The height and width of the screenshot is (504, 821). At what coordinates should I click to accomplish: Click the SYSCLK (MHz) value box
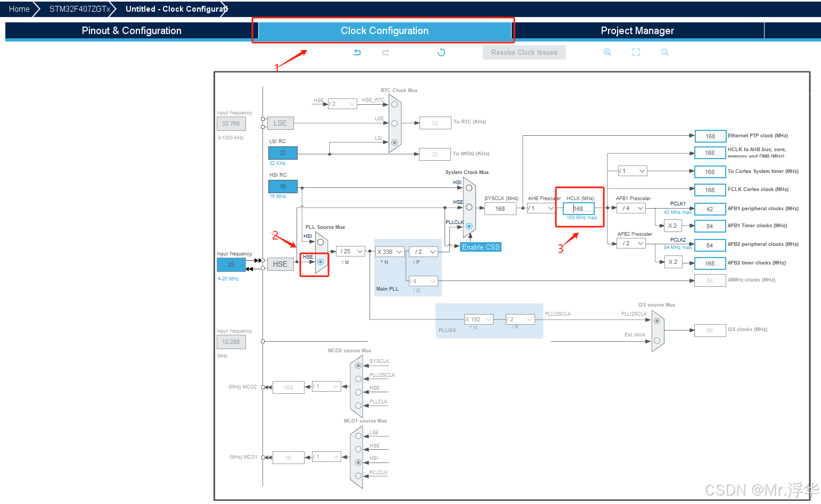coord(500,209)
